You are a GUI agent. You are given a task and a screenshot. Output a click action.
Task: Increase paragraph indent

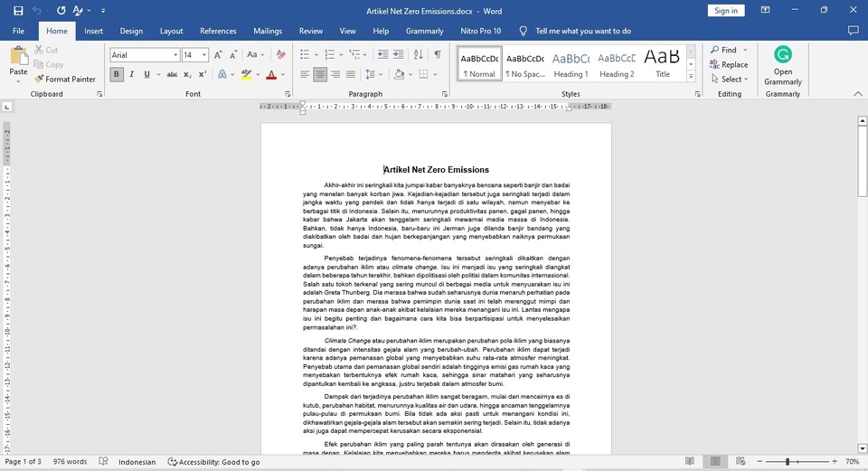coord(398,54)
